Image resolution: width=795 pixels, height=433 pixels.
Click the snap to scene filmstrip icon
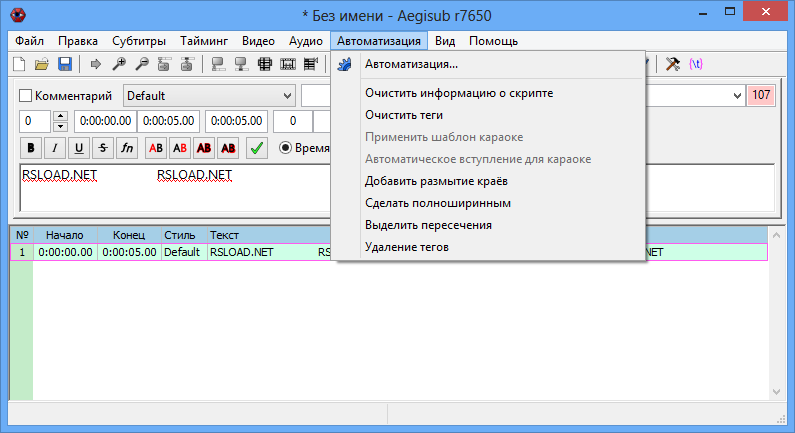(288, 64)
